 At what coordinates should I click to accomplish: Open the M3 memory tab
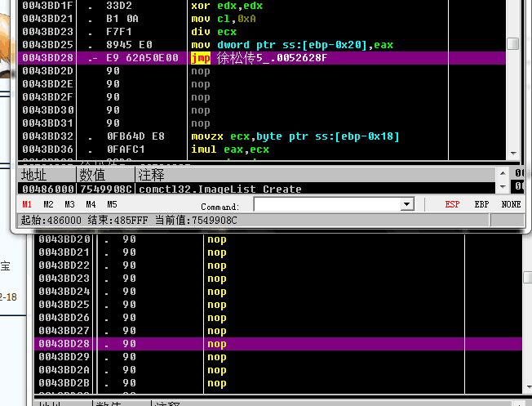pos(69,204)
